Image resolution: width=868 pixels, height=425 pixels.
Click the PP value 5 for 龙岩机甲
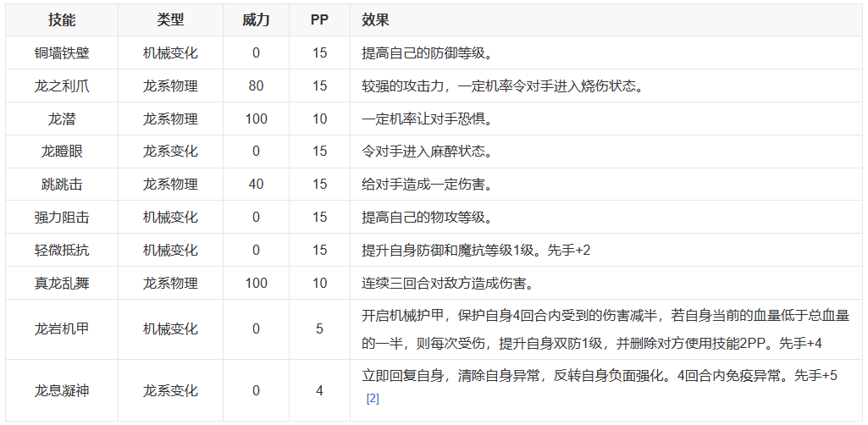pos(319,329)
